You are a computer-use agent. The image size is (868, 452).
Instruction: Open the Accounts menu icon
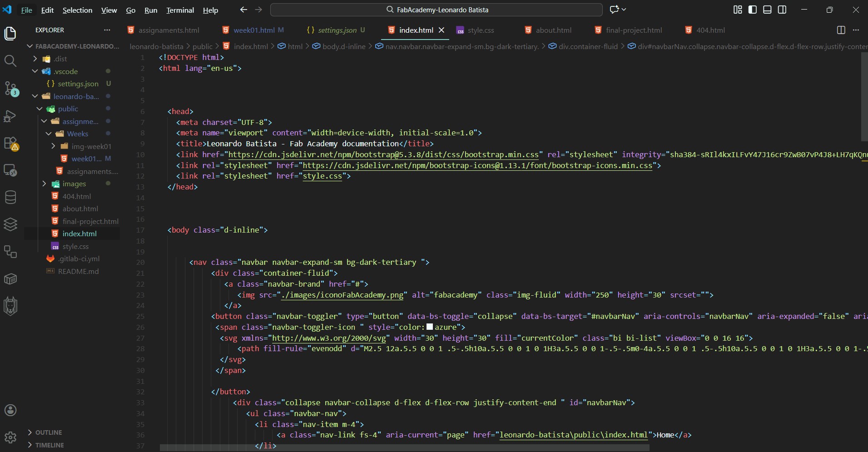tap(10, 410)
